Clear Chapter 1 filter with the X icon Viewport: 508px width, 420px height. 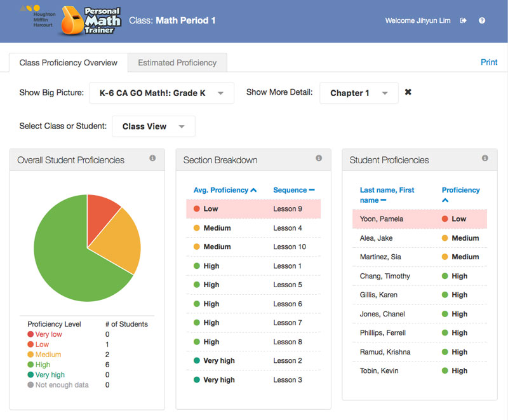pos(408,92)
